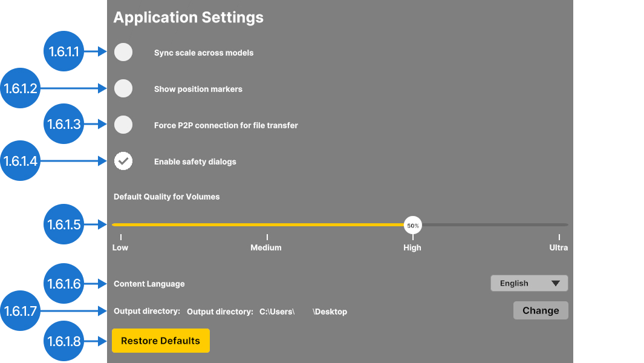Click the 50% quality slider handle
The width and height of the screenshot is (644, 363).
pos(413,225)
